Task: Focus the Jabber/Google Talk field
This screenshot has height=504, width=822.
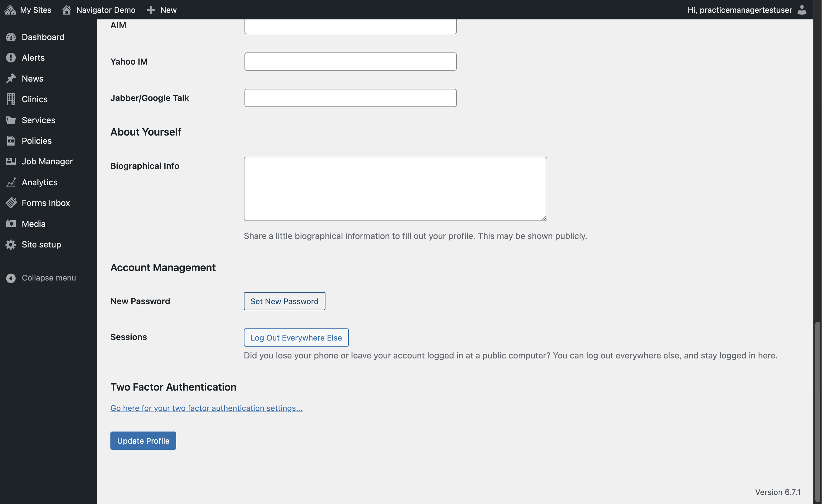Action: tap(350, 98)
